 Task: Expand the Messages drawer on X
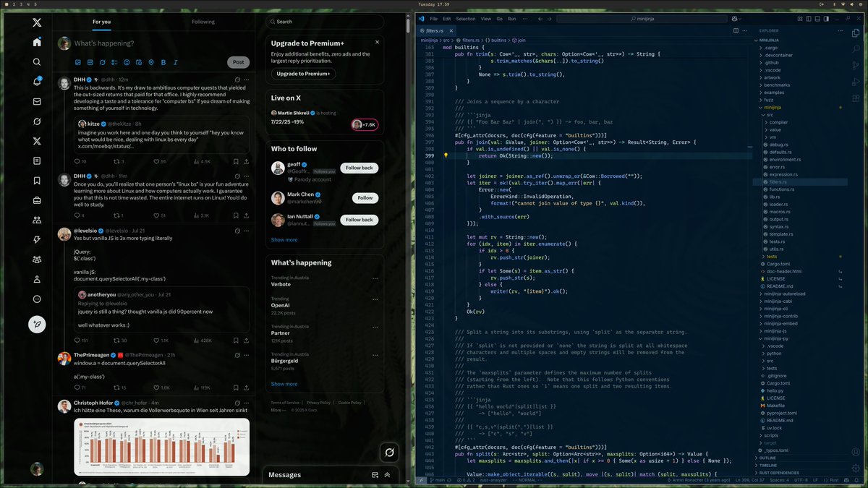388,475
